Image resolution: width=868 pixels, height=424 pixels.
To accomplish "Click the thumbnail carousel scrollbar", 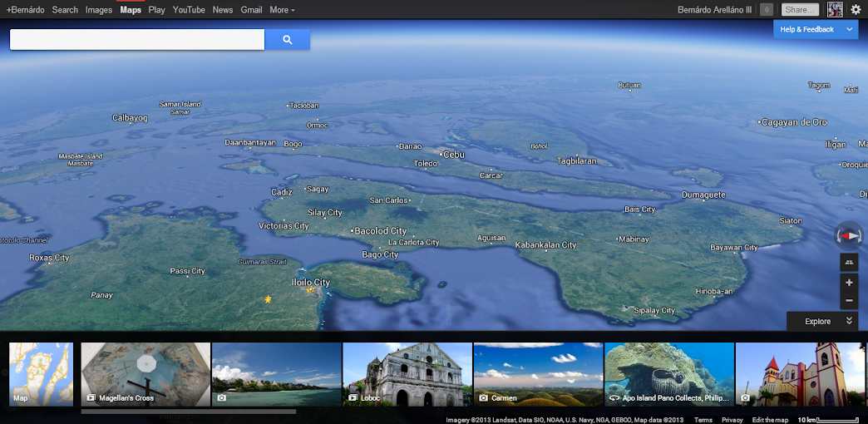I will point(188,412).
